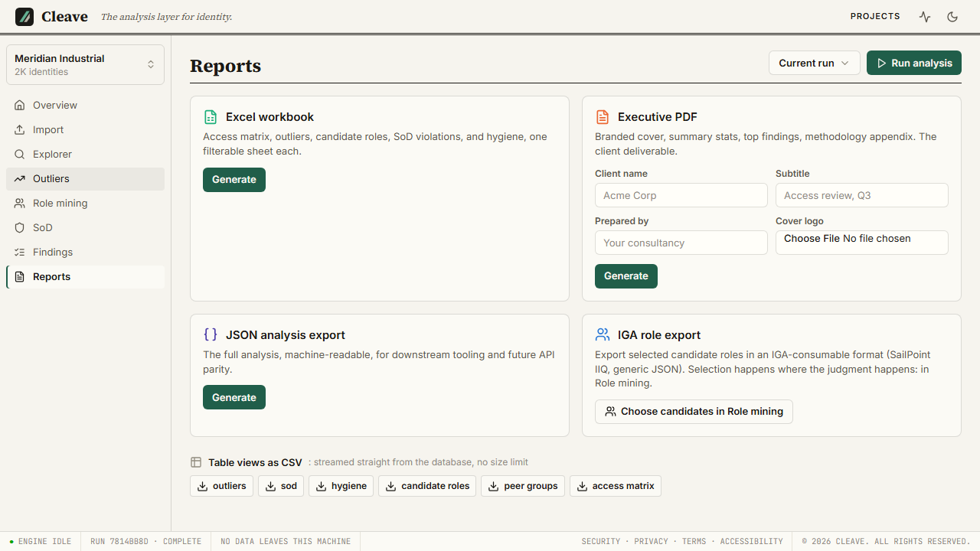Click the Run analysis button

click(914, 63)
